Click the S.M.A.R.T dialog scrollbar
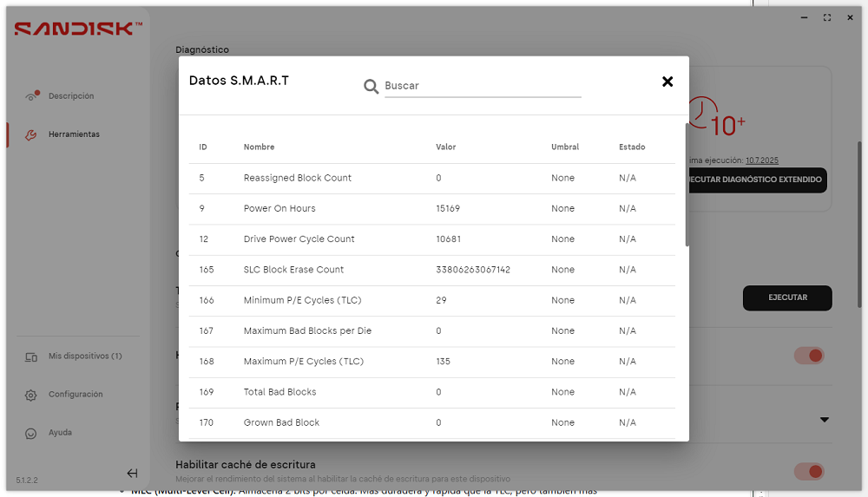The height and width of the screenshot is (497, 868). click(687, 184)
